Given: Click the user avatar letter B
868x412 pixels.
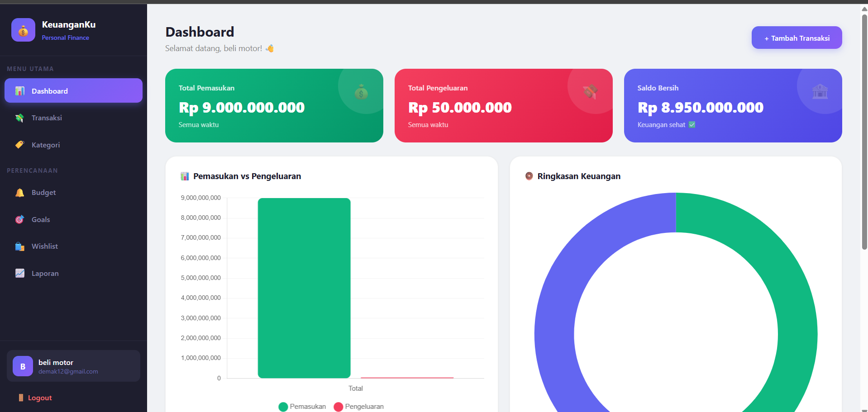Looking at the screenshot, I should pos(23,366).
